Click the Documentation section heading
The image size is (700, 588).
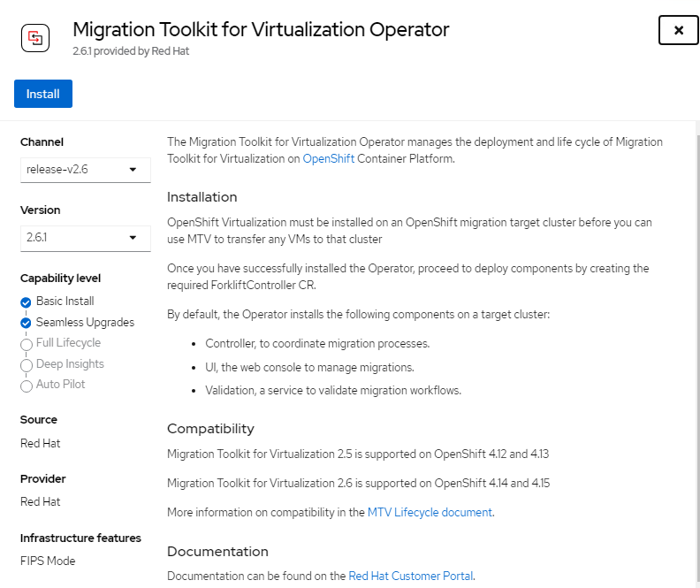pos(217,552)
